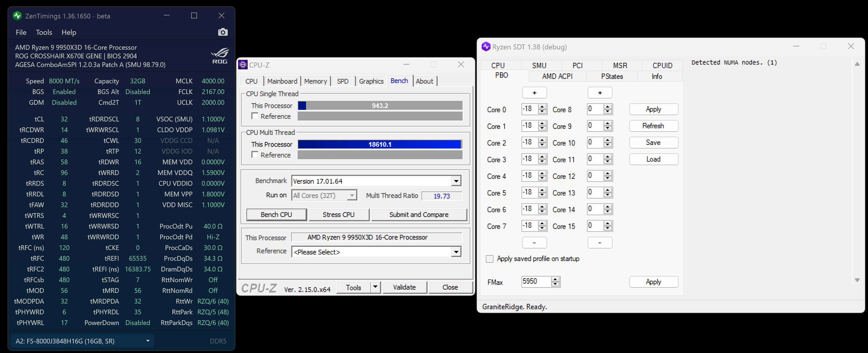Click the Validate button in CPU-Z
This screenshot has height=353, width=868.
pyautogui.click(x=404, y=287)
